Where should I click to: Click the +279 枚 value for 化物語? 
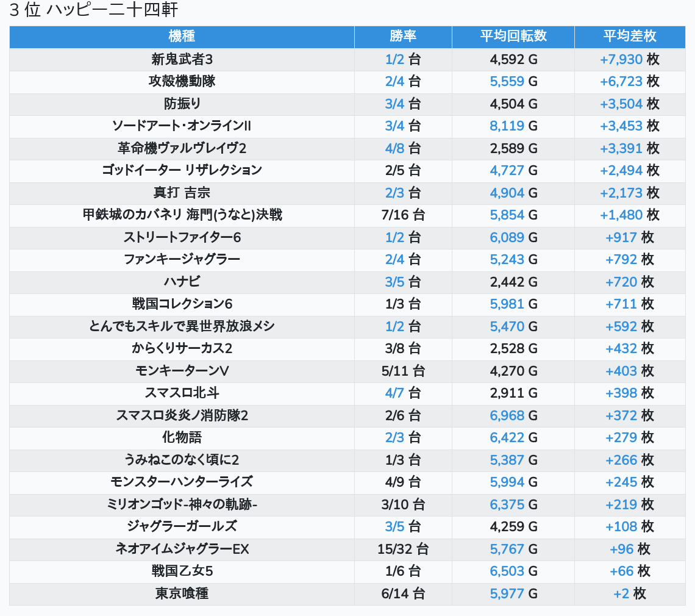pyautogui.click(x=629, y=438)
